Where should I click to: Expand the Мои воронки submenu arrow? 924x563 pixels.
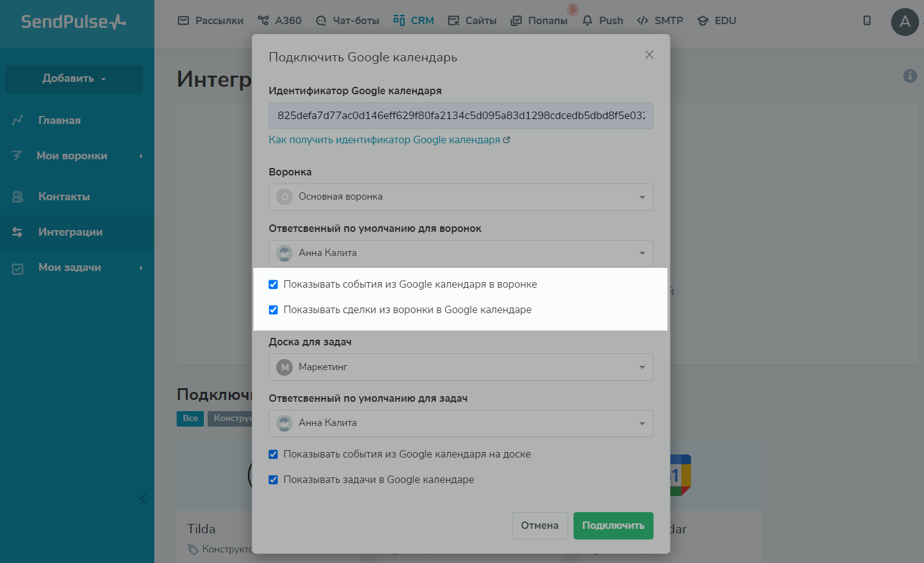(141, 156)
